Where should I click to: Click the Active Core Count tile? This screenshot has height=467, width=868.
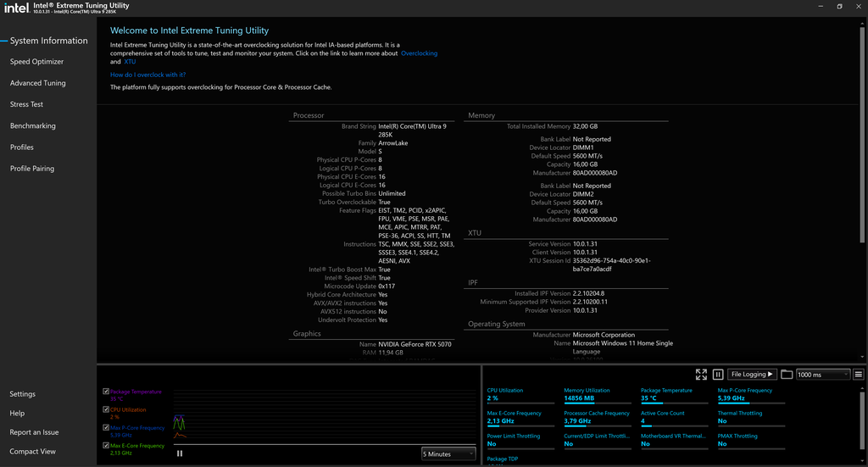[674, 418]
